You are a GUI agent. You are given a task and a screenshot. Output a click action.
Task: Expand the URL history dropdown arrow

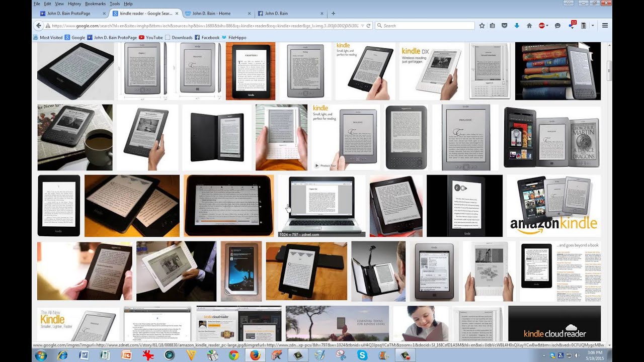click(x=362, y=25)
